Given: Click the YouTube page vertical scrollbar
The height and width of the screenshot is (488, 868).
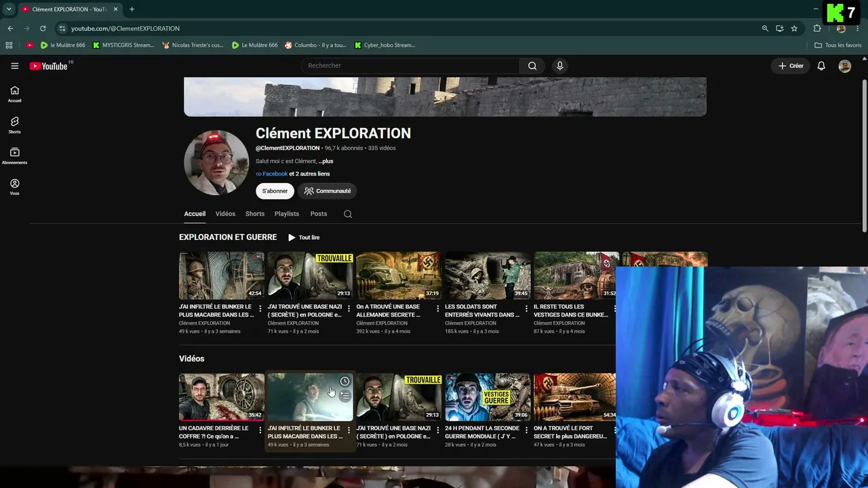Looking at the screenshot, I should (x=864, y=156).
